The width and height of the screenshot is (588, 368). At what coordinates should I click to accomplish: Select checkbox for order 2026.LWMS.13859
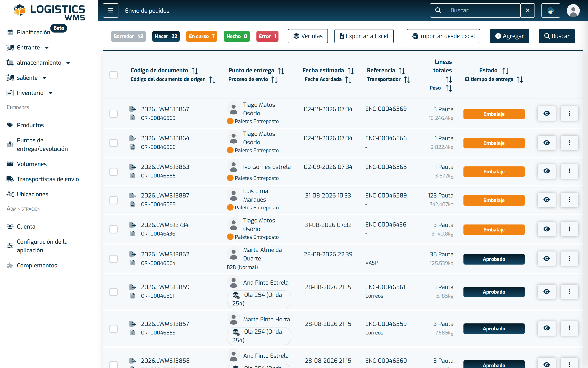[x=114, y=292]
